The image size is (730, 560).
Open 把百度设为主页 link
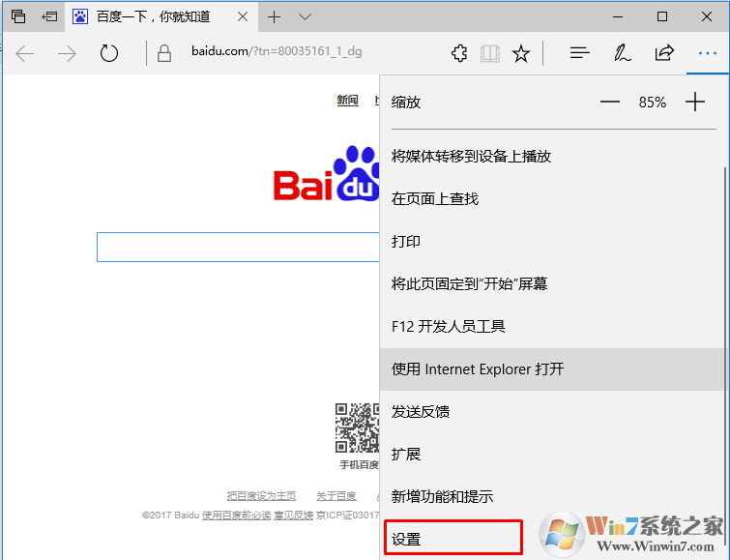click(261, 496)
